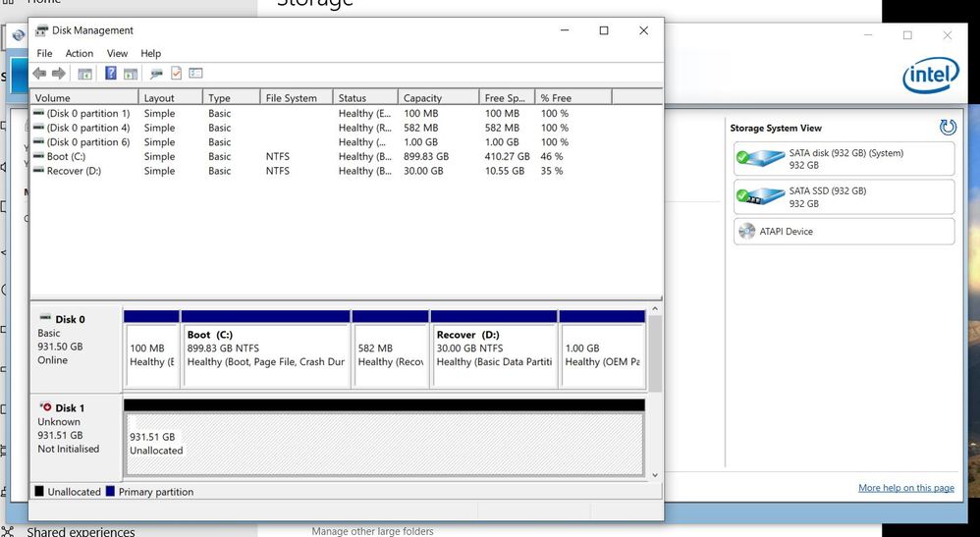Screen dimensions: 980x537
Task: Click 'More help on this page' link
Action: [905, 488]
